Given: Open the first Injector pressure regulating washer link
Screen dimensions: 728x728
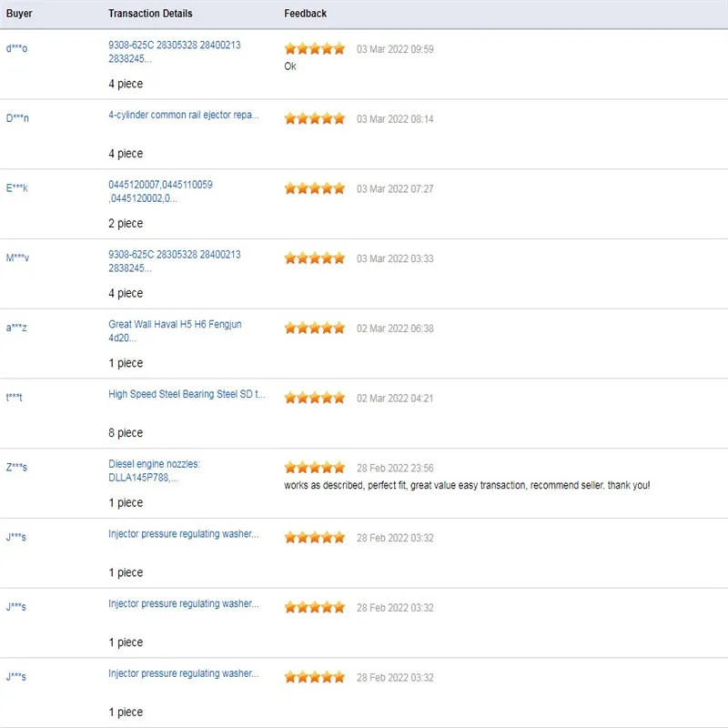Looking at the screenshot, I should click(184, 534).
